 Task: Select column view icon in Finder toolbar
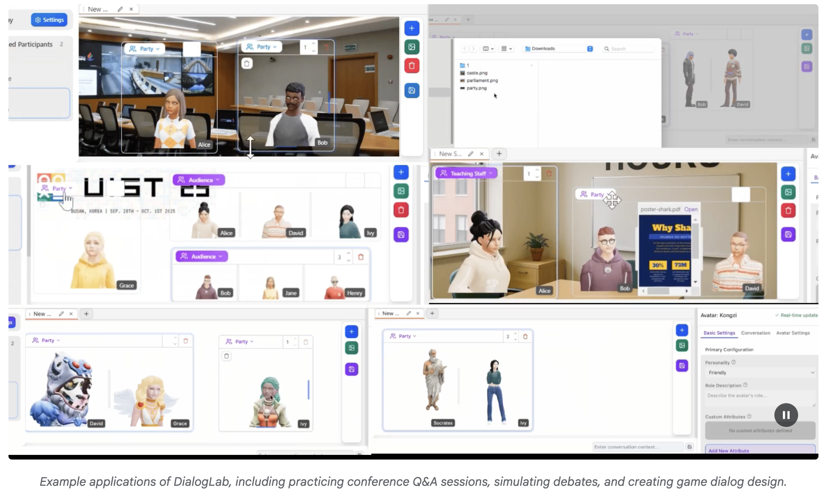(486, 49)
